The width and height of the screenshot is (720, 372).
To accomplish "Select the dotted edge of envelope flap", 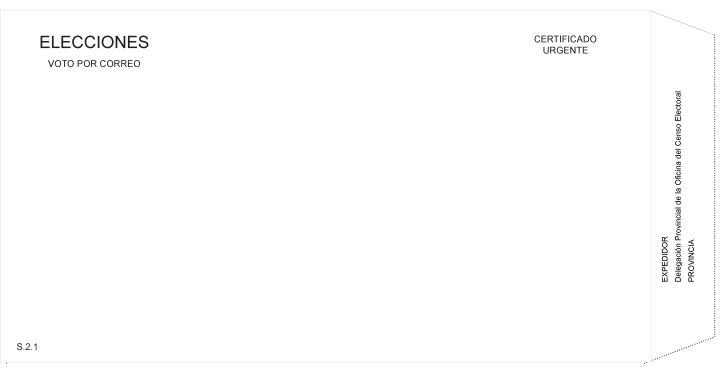I will pyautogui.click(x=715, y=186).
